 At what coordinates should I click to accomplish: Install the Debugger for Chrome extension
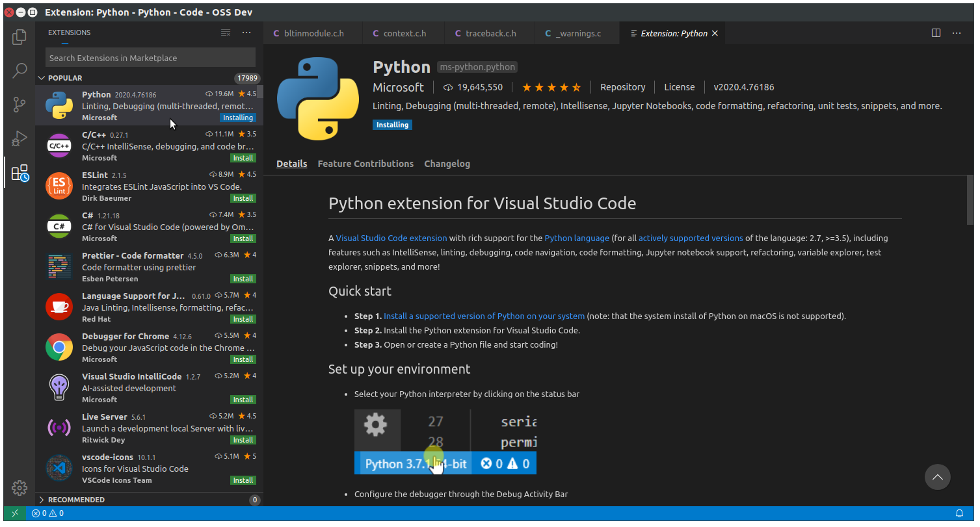point(243,359)
